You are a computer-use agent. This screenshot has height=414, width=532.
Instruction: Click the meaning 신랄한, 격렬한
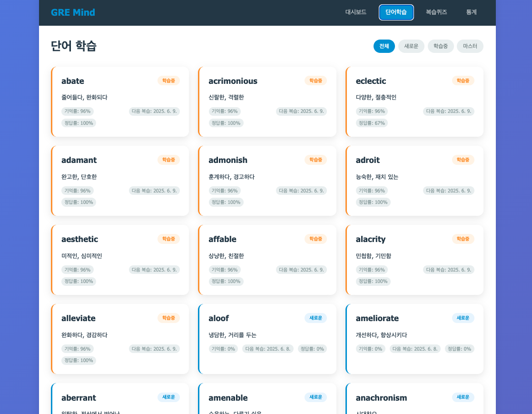(x=227, y=98)
